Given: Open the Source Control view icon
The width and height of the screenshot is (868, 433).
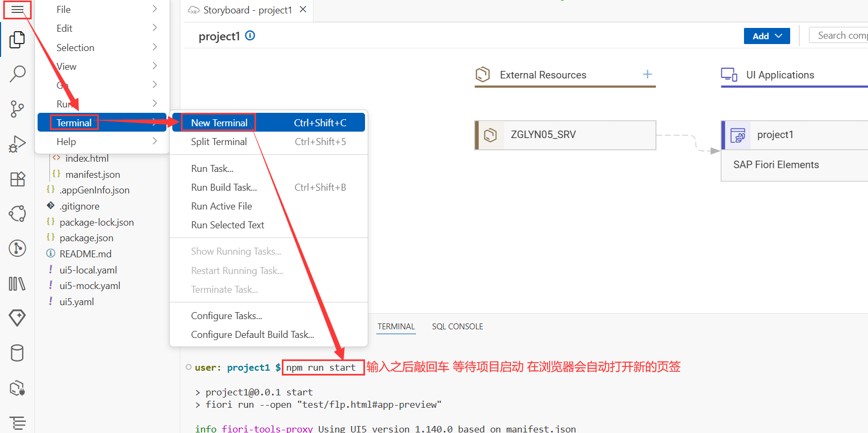Looking at the screenshot, I should 17,109.
